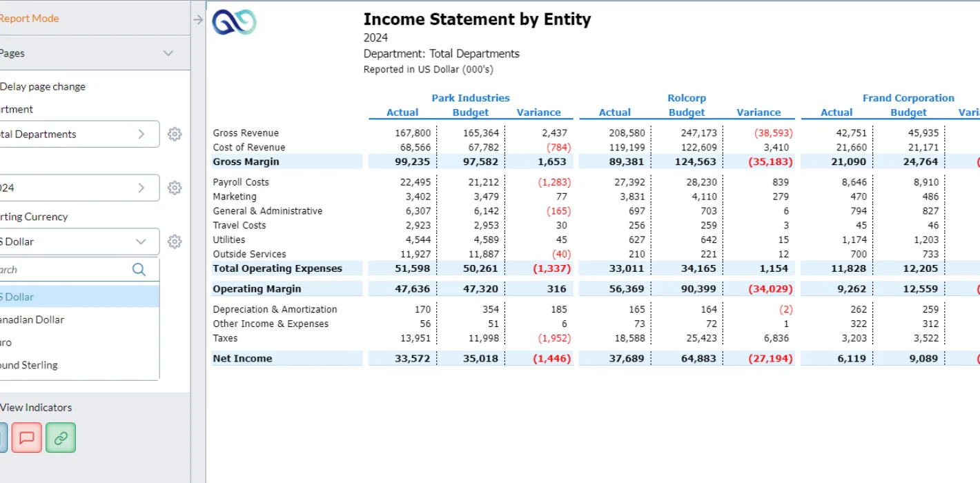The height and width of the screenshot is (483, 980).
Task: Select the Depreciation & Amortization row label
Action: click(x=275, y=310)
